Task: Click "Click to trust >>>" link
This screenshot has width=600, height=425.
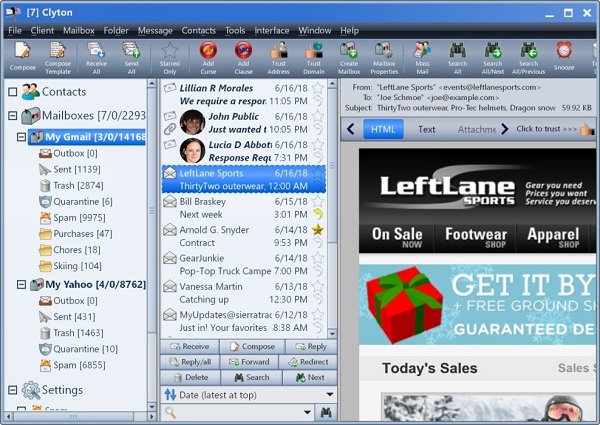Action: click(546, 129)
